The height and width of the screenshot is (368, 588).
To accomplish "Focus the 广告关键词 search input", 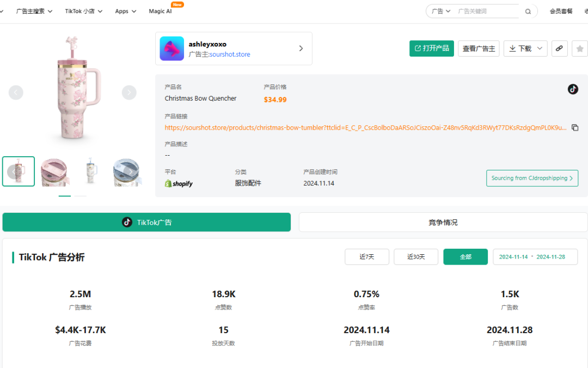I will [487, 11].
